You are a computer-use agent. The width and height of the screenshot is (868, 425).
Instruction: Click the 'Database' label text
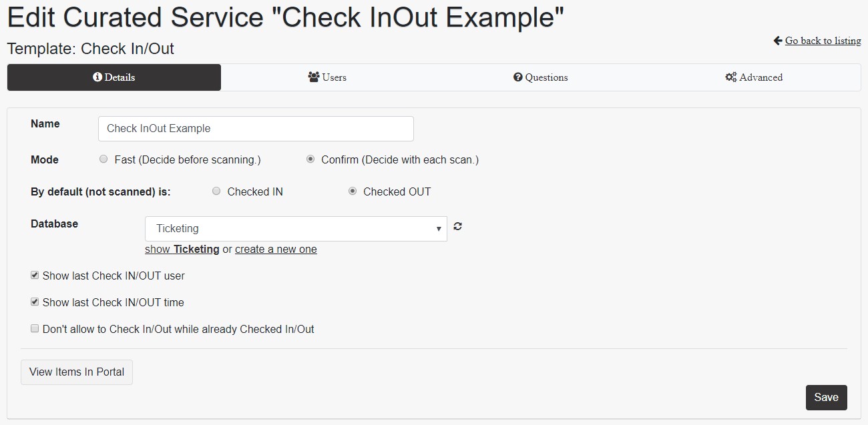coord(55,224)
